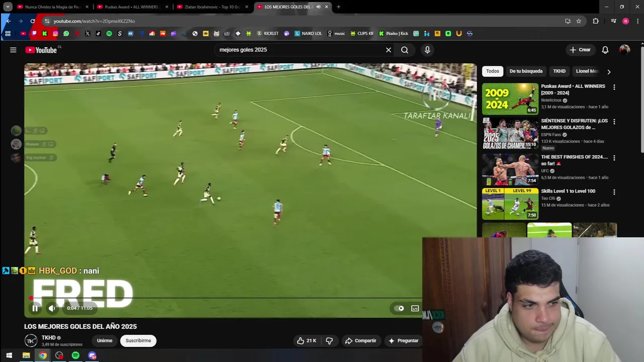Bookmark this page with the star
644x362 pixels.
(x=579, y=21)
